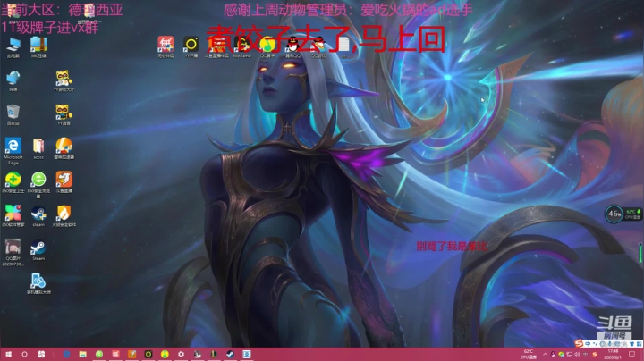Open YY开播 black-yellow icon in taskbar

point(148,354)
